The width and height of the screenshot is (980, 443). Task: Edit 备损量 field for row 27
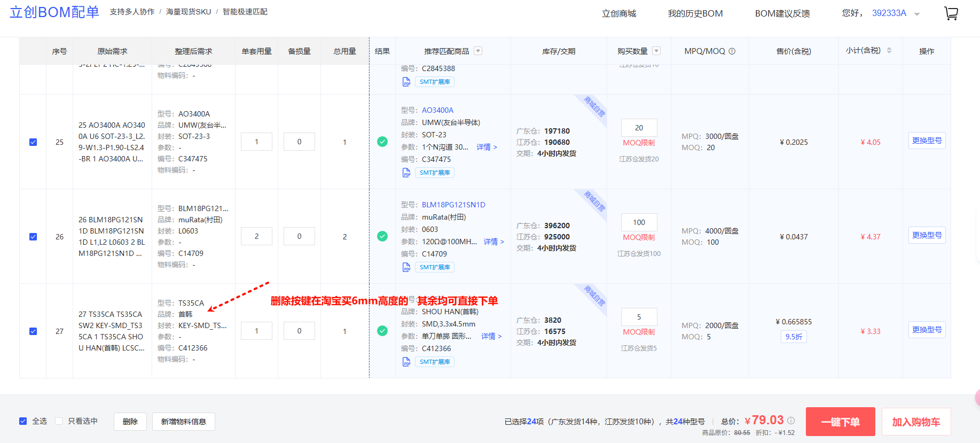click(x=299, y=331)
